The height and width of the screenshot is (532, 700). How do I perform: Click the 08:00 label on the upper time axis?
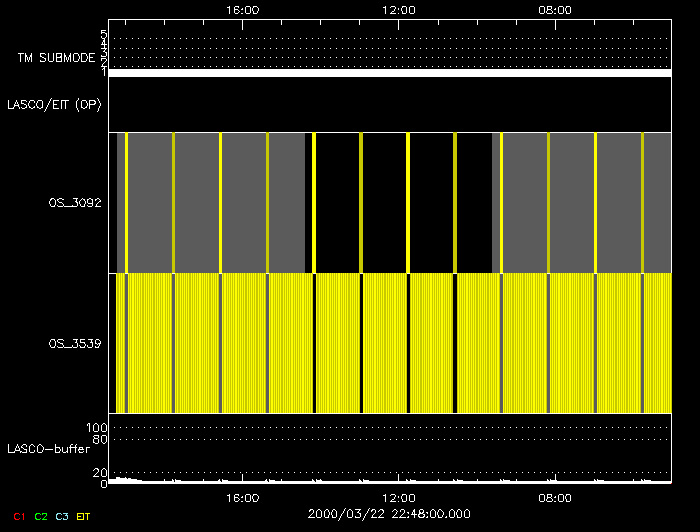point(555,10)
